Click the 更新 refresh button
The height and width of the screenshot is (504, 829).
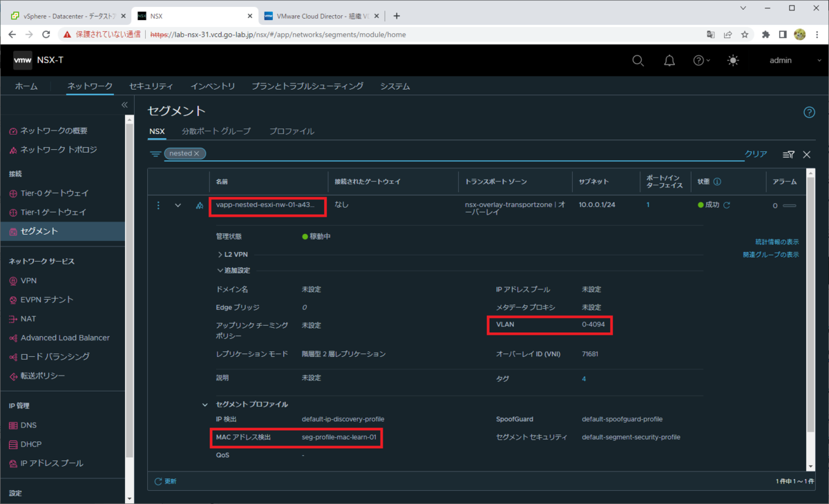[165, 481]
